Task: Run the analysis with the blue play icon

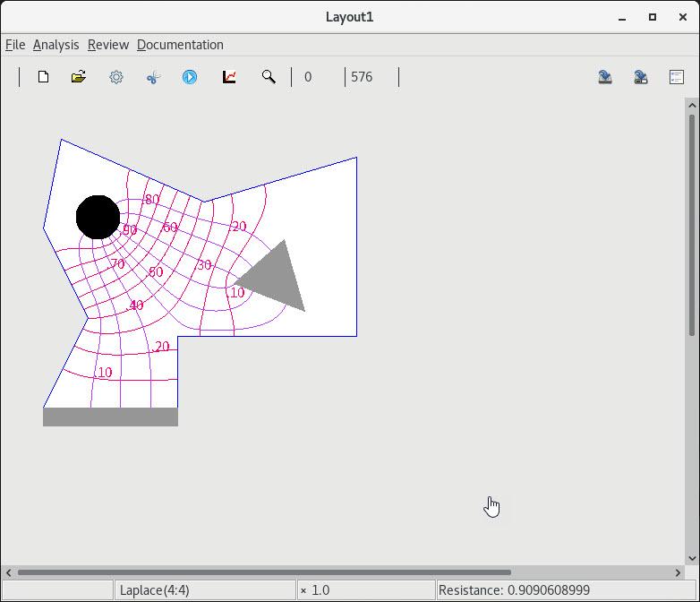Action: (190, 77)
